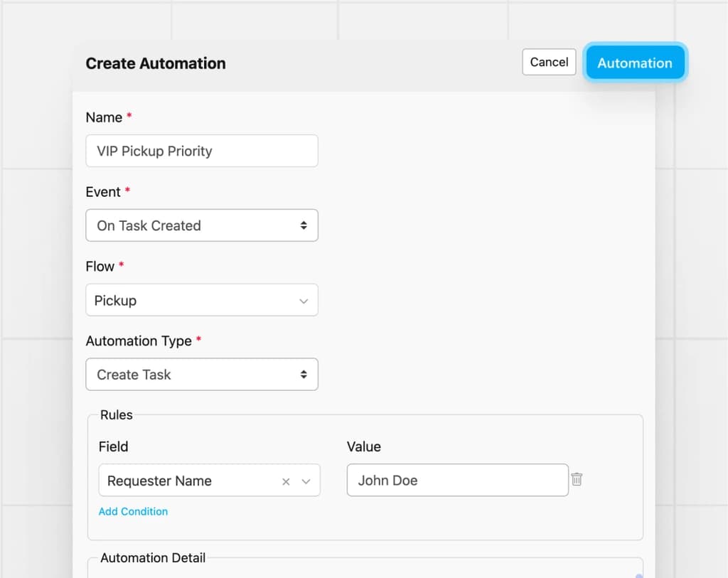Click the Name field label
728x578 pixels.
click(104, 117)
